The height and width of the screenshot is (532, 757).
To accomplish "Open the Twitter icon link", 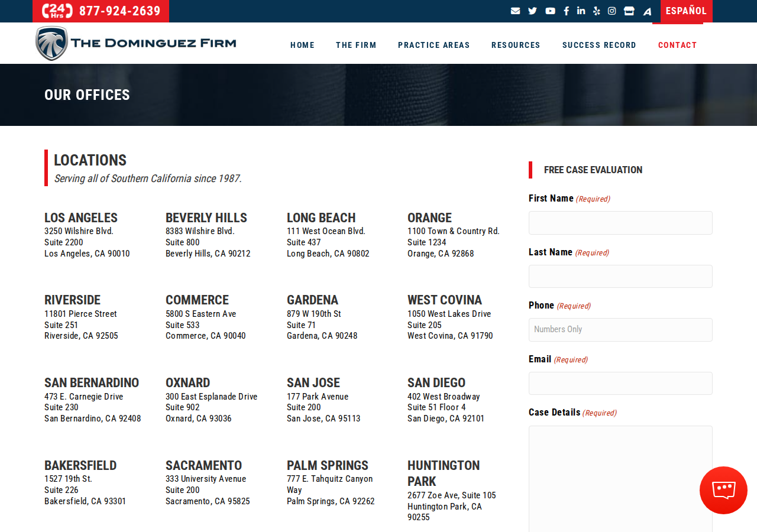I will pyautogui.click(x=533, y=11).
